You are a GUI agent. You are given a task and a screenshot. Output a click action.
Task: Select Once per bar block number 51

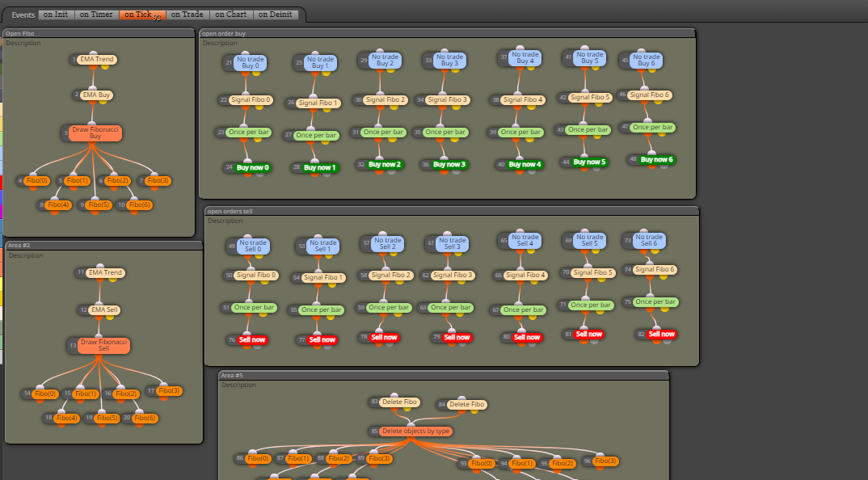coord(254,307)
